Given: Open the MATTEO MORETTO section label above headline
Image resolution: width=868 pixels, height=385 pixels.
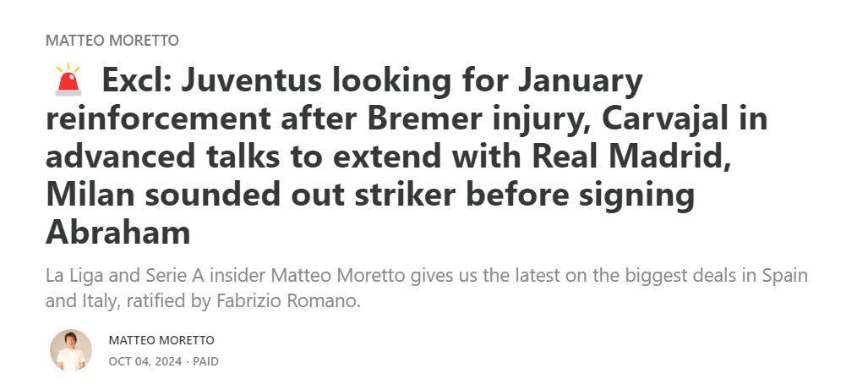Looking at the screenshot, I should point(112,41).
